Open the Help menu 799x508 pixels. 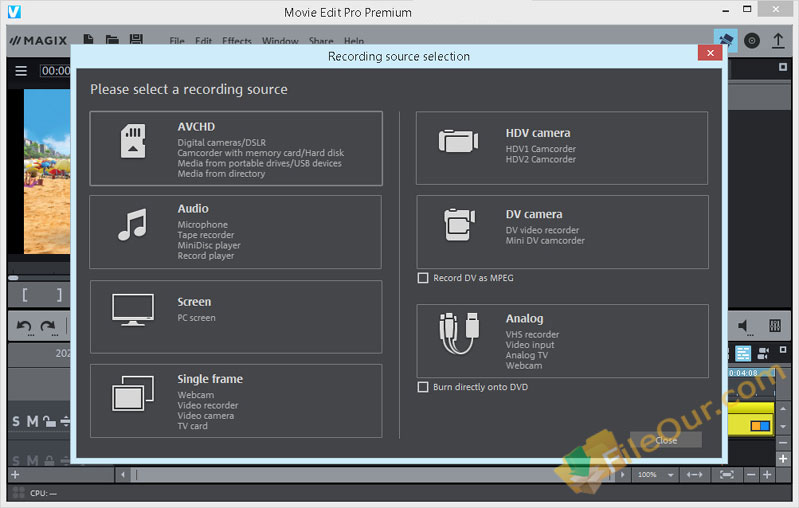(x=354, y=41)
